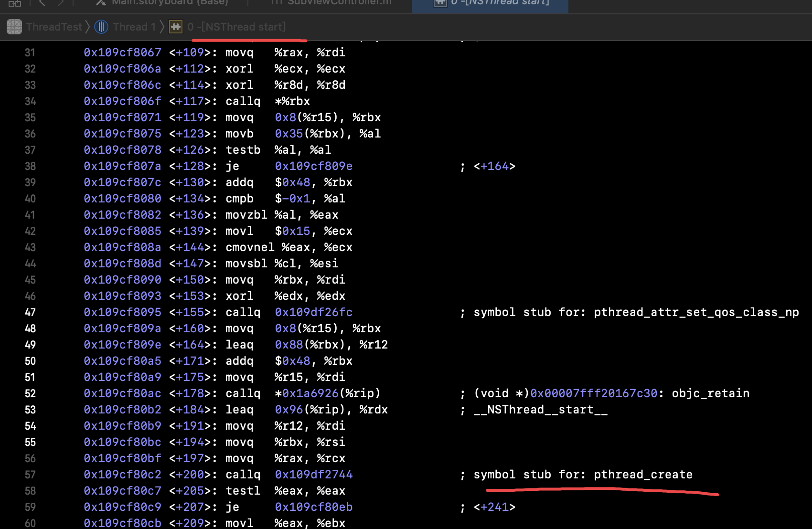Click the pthread_create symbol stub comment
Image resolution: width=812 pixels, height=529 pixels.
(x=583, y=475)
